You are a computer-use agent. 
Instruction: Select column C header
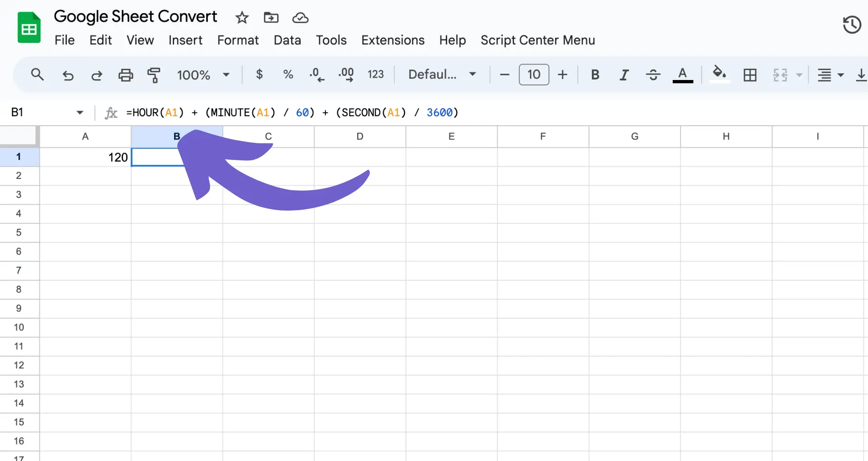269,136
